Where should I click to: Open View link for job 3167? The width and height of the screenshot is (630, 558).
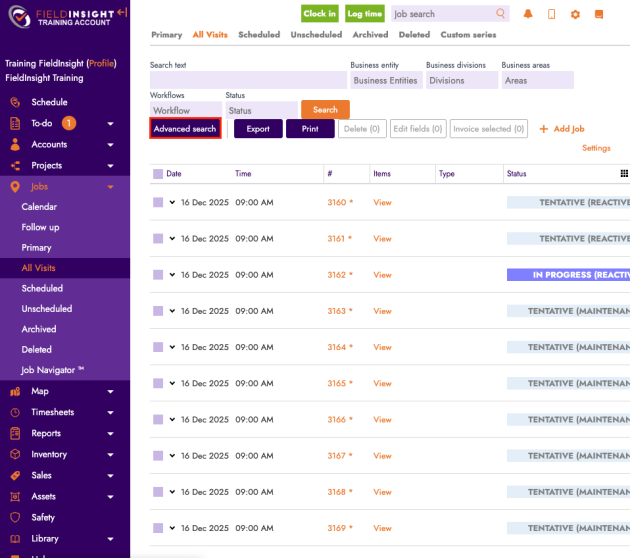click(382, 456)
